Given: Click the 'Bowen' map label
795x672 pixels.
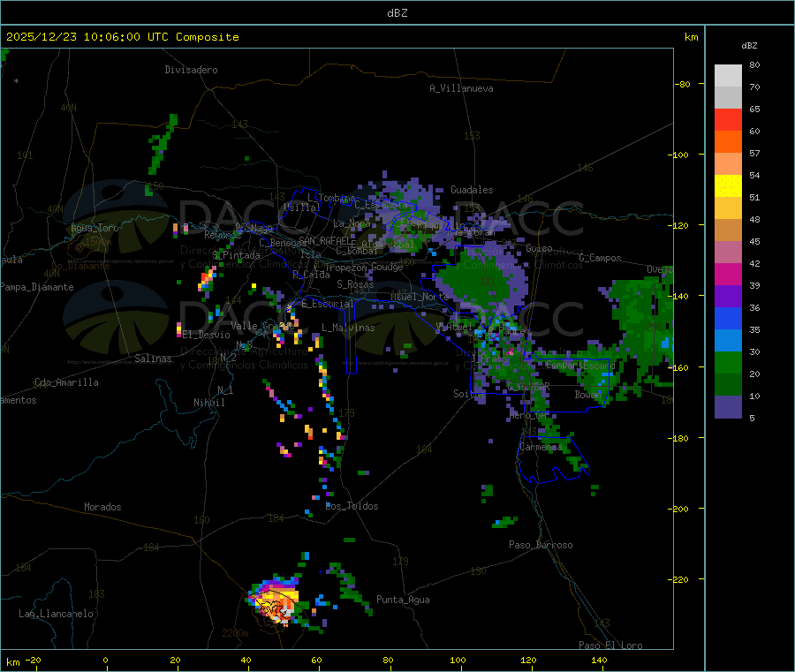Looking at the screenshot, I should click(x=588, y=394).
